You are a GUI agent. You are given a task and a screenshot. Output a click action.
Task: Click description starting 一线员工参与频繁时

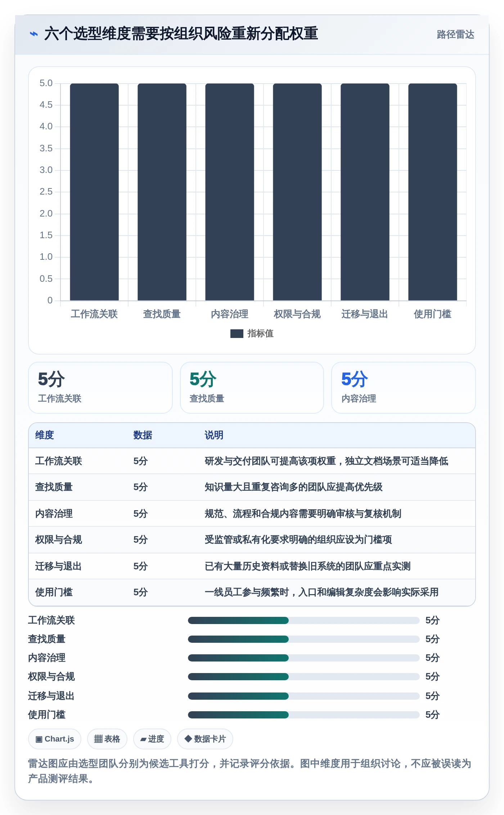322,592
